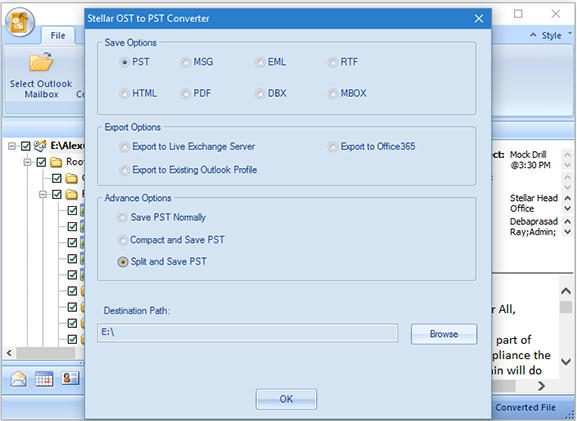Collapse the E:\Alex mailbox tree node
The width and height of the screenshot is (577, 421).
(x=12, y=146)
